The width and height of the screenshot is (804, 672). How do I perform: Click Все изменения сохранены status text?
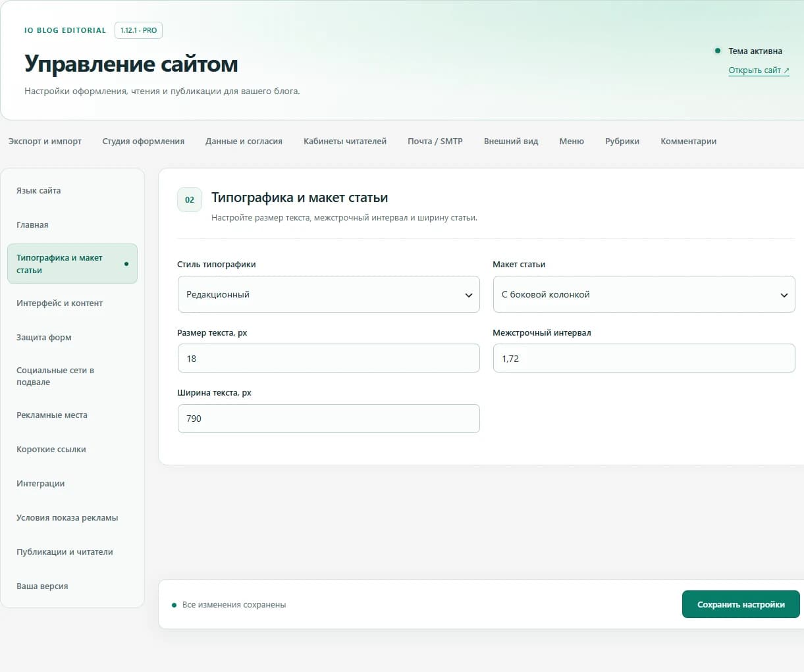coord(234,604)
